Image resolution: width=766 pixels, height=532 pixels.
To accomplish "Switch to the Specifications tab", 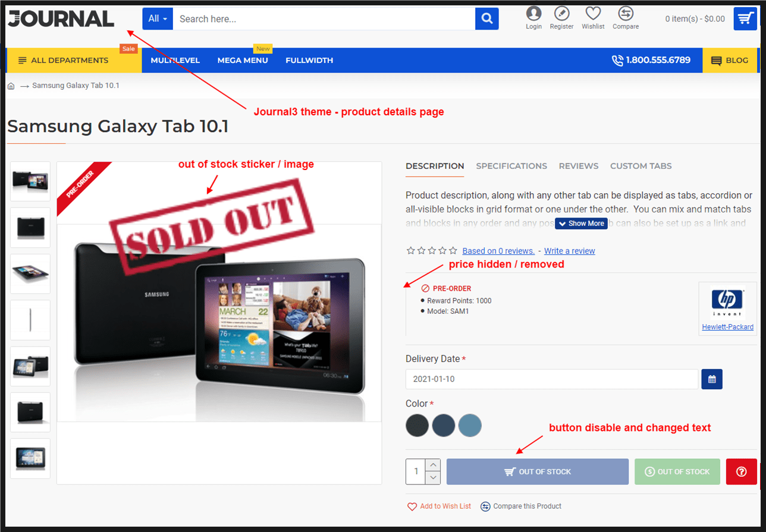I will [511, 166].
